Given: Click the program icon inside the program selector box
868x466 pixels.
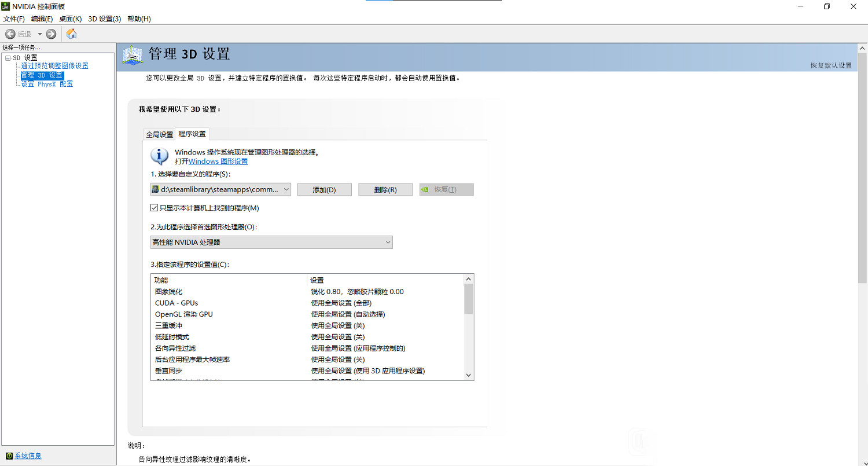Looking at the screenshot, I should (155, 189).
